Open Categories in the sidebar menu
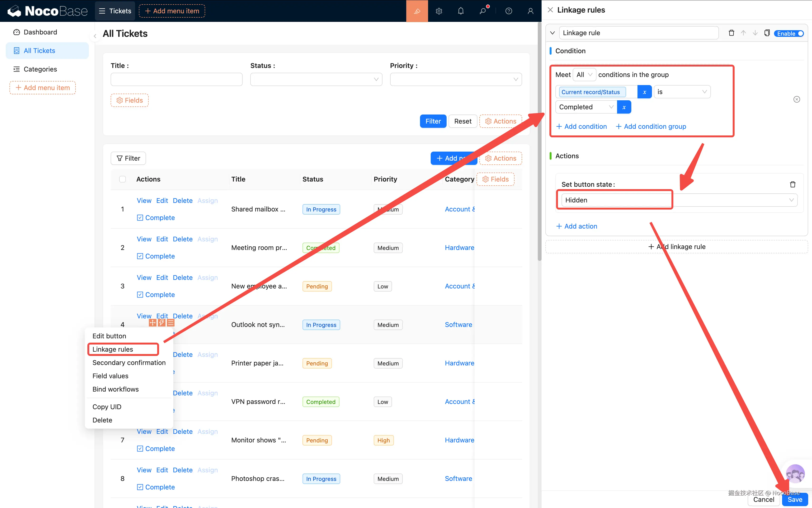The image size is (812, 508). coord(40,69)
